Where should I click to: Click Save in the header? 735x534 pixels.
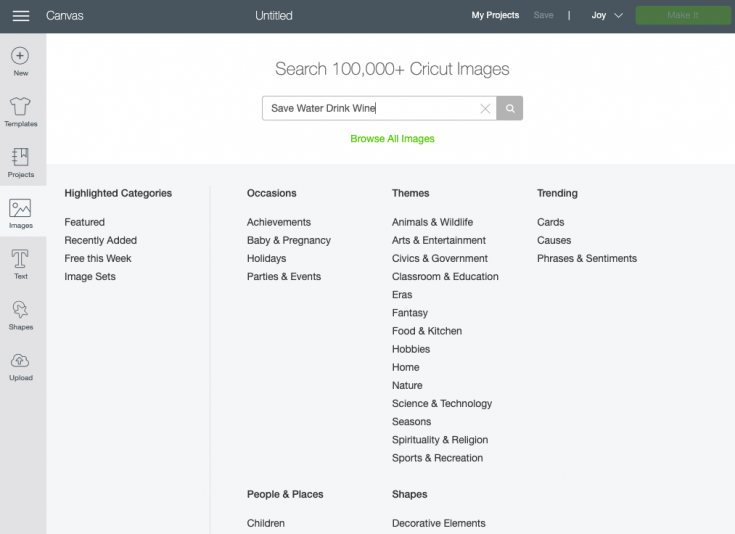click(543, 15)
